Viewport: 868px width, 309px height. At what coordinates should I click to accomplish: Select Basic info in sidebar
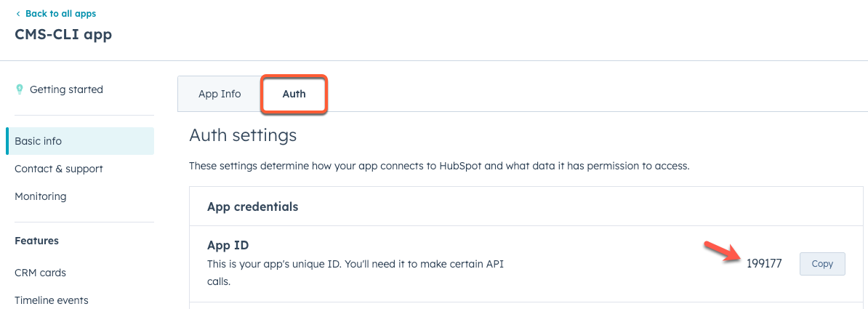[x=80, y=141]
